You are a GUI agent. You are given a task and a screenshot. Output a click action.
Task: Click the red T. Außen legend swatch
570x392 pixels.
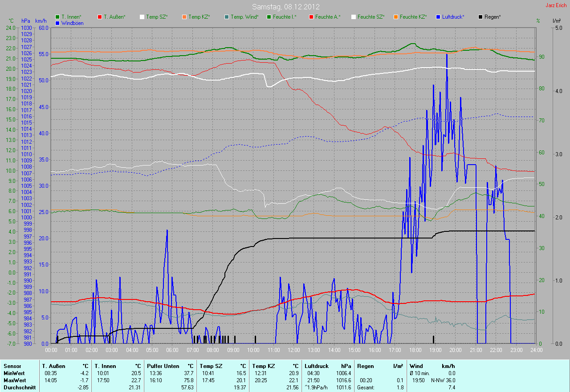tap(99, 17)
